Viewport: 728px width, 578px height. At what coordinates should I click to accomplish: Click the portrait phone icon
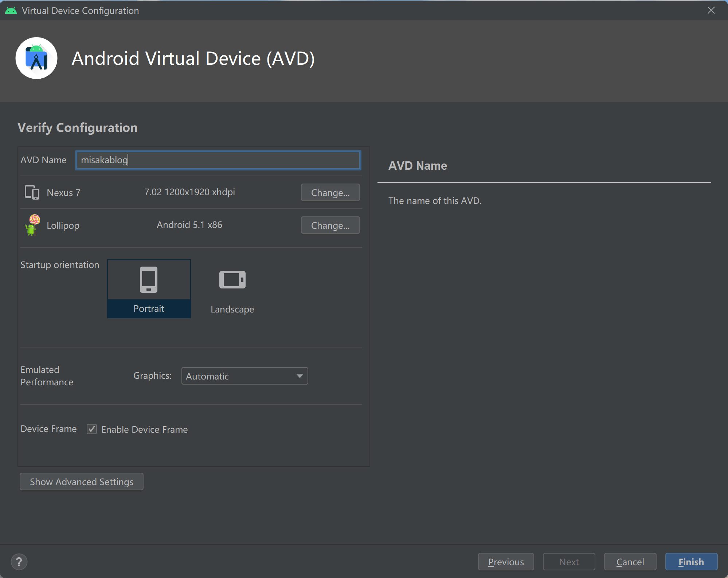click(149, 280)
